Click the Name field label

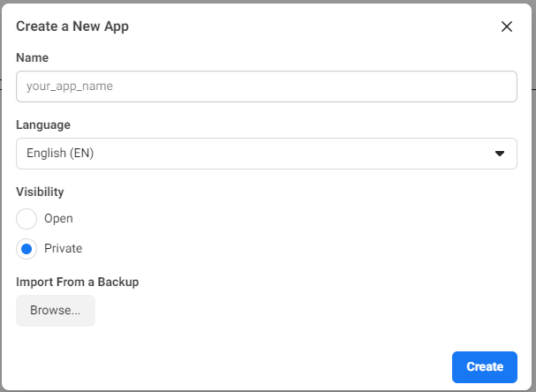click(33, 57)
